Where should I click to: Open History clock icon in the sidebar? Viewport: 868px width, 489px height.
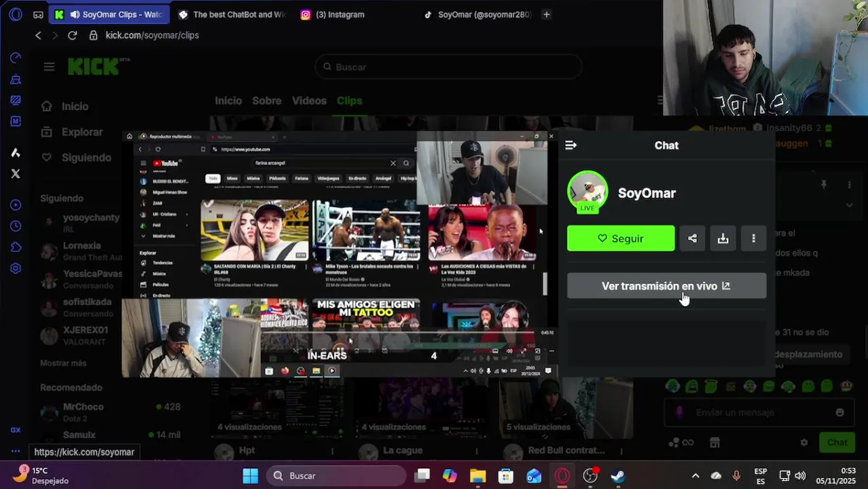point(16,225)
